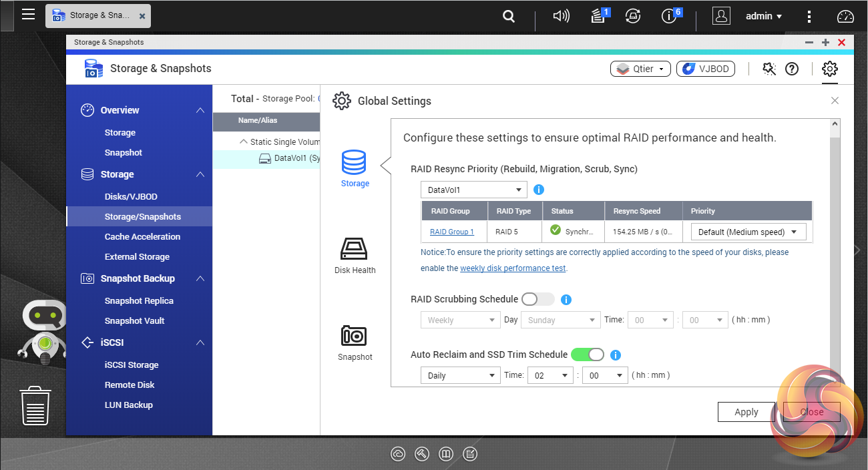Open the help question mark icon
Screen dimensions: 868x470
(792, 69)
